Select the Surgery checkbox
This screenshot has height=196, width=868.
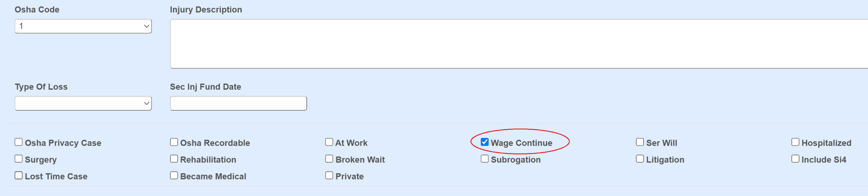pyautogui.click(x=19, y=159)
